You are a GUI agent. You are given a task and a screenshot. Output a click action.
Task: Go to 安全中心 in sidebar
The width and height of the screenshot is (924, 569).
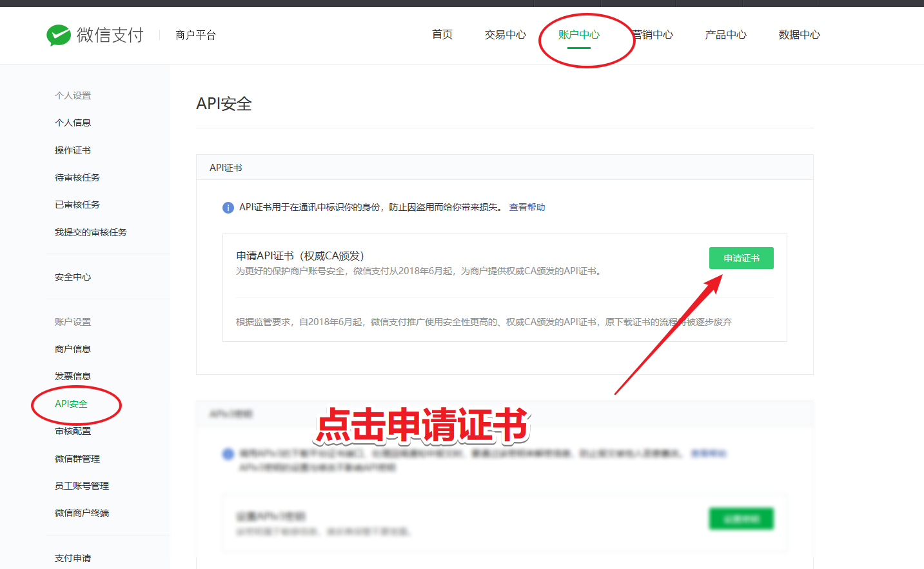click(73, 277)
